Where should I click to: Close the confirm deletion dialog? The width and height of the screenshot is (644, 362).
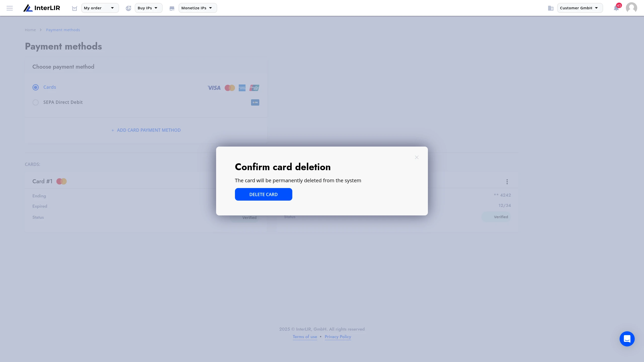[x=417, y=157]
